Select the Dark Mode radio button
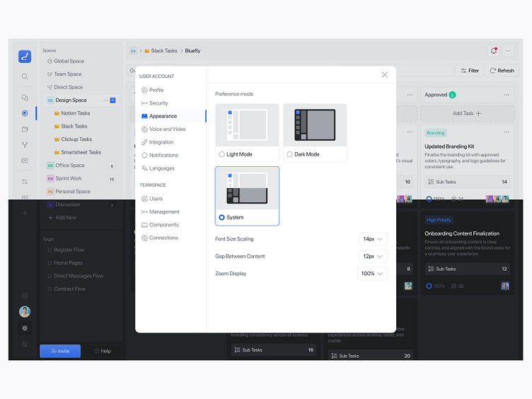532x399 pixels. tap(290, 154)
